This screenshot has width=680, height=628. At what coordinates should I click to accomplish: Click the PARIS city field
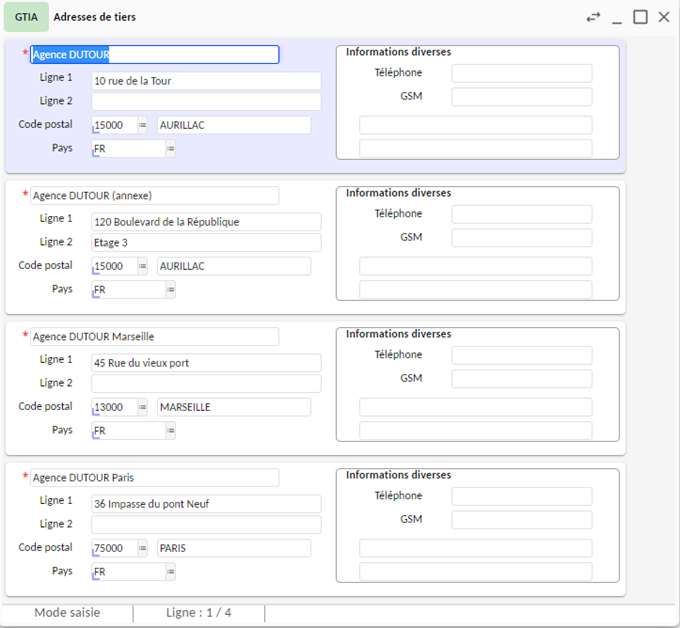coord(233,548)
